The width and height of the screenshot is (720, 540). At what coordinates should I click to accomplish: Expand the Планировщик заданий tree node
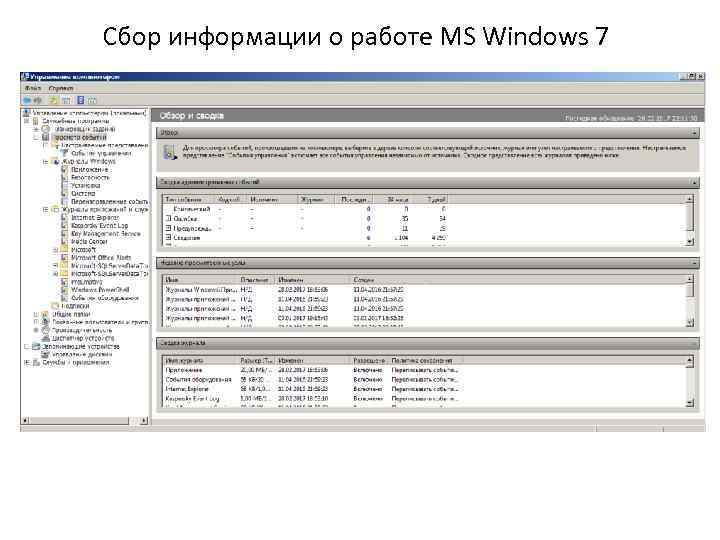tap(36, 129)
